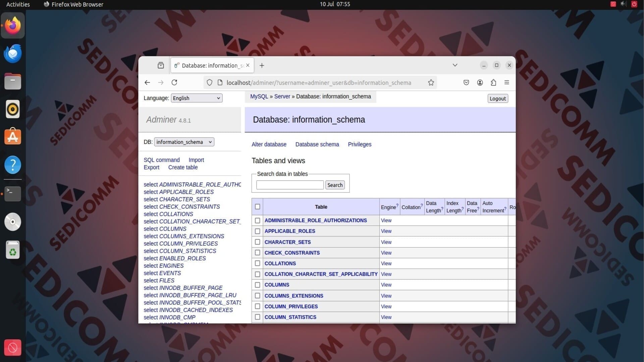Check the CHARACTER_SETS table checkbox
644x362 pixels.
[x=257, y=242]
